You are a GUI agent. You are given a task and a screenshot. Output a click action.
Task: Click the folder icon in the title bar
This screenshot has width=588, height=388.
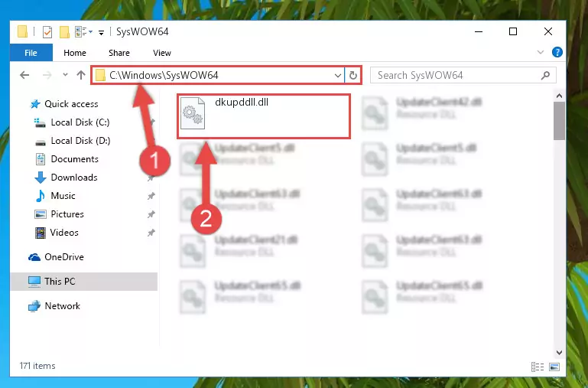coord(22,31)
